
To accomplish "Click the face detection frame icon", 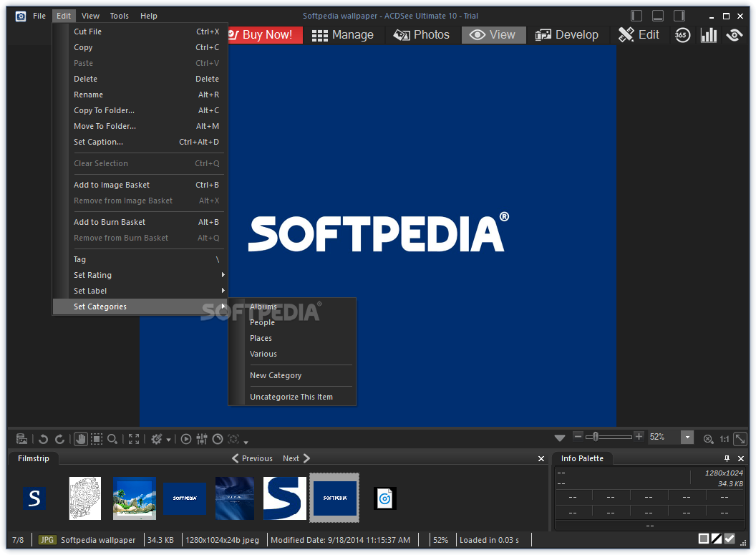I will pos(233,439).
